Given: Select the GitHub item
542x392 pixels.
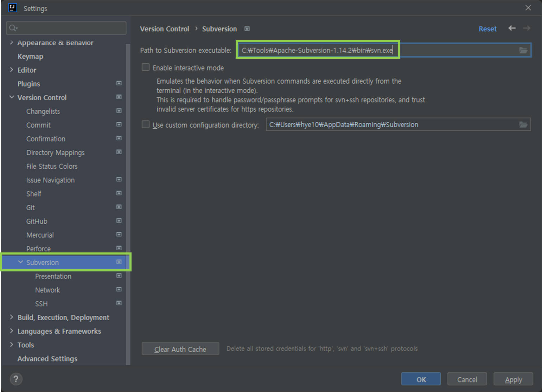Looking at the screenshot, I should pyautogui.click(x=37, y=221).
